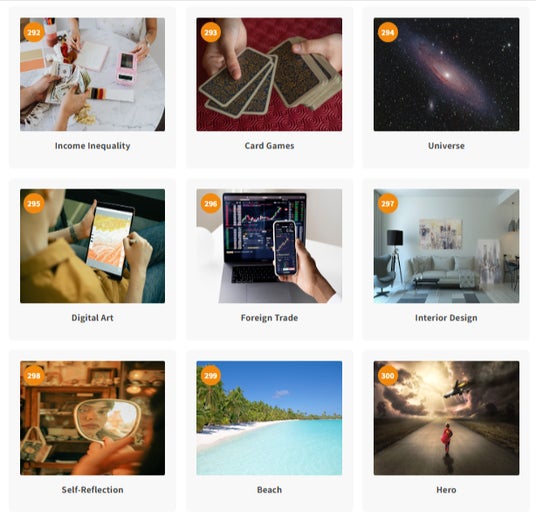Open the Income Inequality topic title
Image resolution: width=536 pixels, height=517 pixels.
coord(92,146)
